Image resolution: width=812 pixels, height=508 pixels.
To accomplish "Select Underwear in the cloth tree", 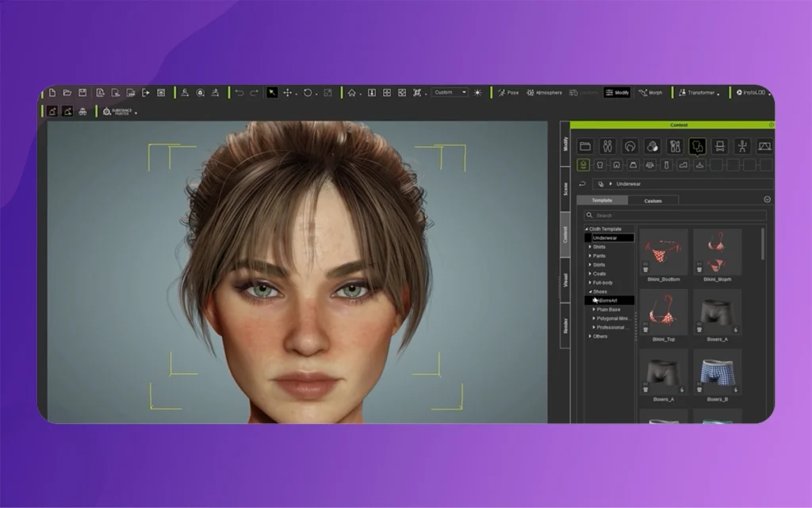I will click(x=605, y=238).
